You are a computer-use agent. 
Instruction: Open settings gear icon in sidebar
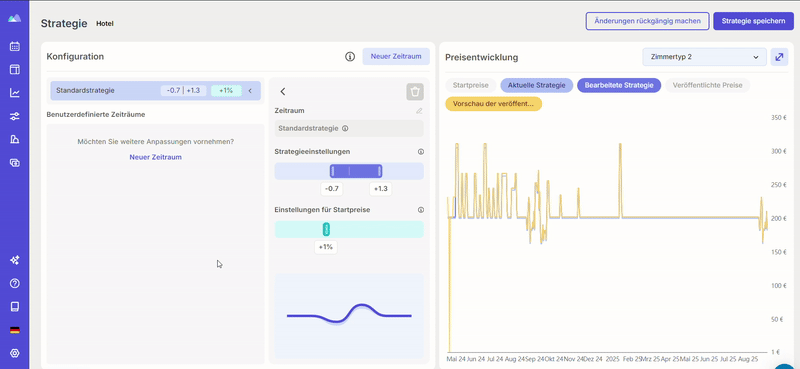(15, 353)
